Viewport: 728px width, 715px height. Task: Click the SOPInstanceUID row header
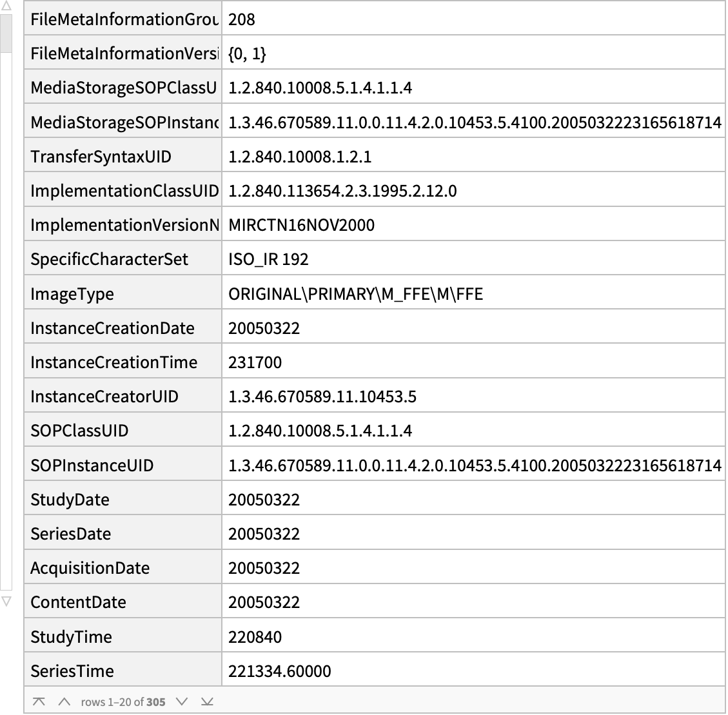click(92, 465)
